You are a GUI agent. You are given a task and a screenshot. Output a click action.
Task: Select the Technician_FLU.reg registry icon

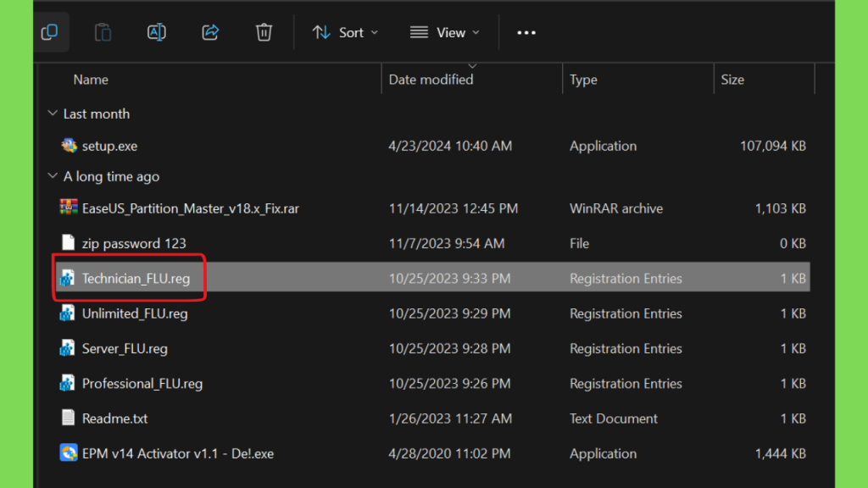click(68, 278)
